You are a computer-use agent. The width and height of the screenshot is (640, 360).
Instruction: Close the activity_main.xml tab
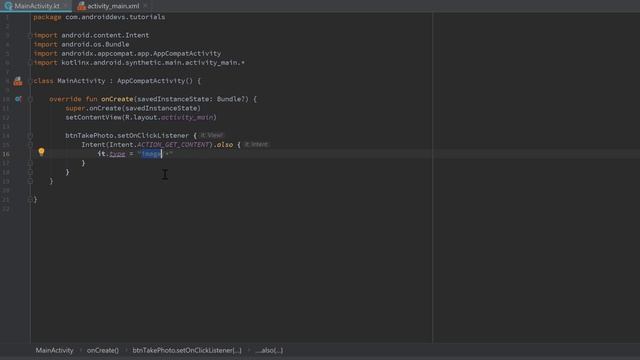click(146, 6)
